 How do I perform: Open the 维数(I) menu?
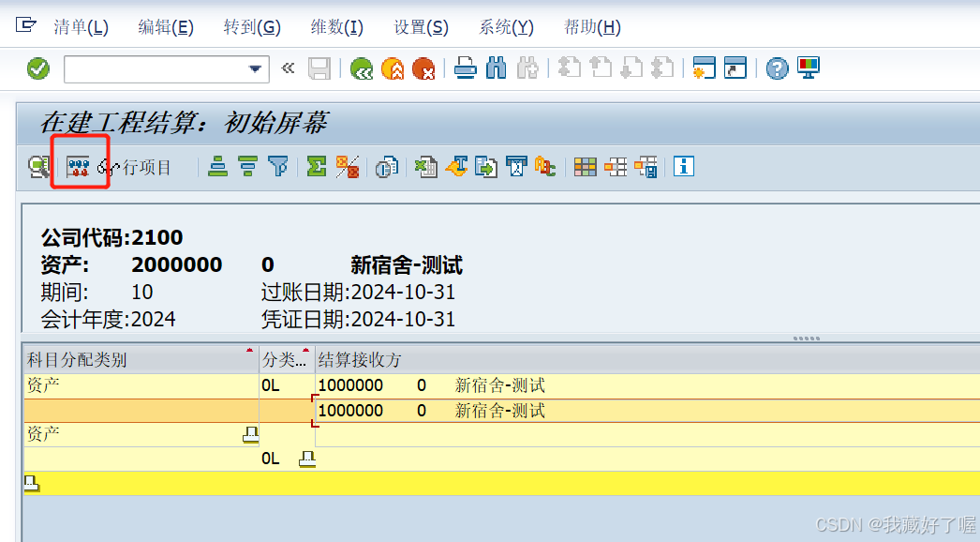(x=337, y=27)
